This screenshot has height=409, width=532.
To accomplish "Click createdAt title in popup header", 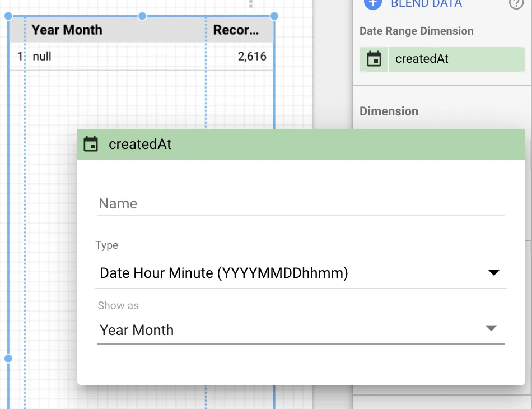I will 140,144.
